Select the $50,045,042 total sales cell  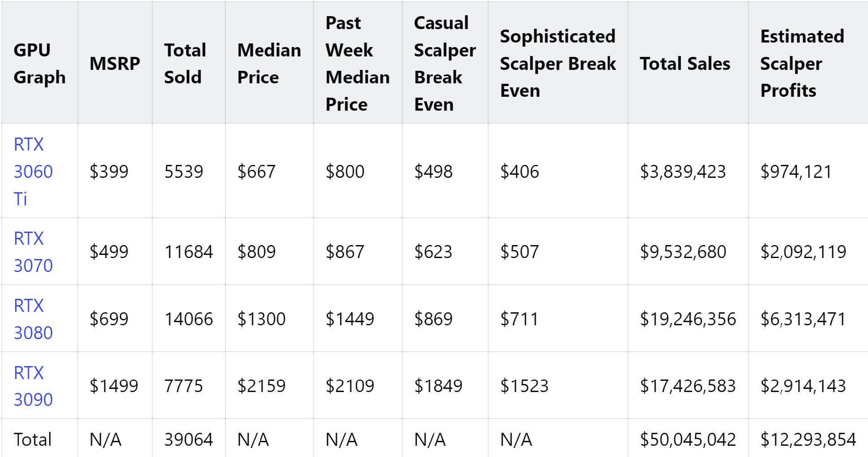click(688, 440)
